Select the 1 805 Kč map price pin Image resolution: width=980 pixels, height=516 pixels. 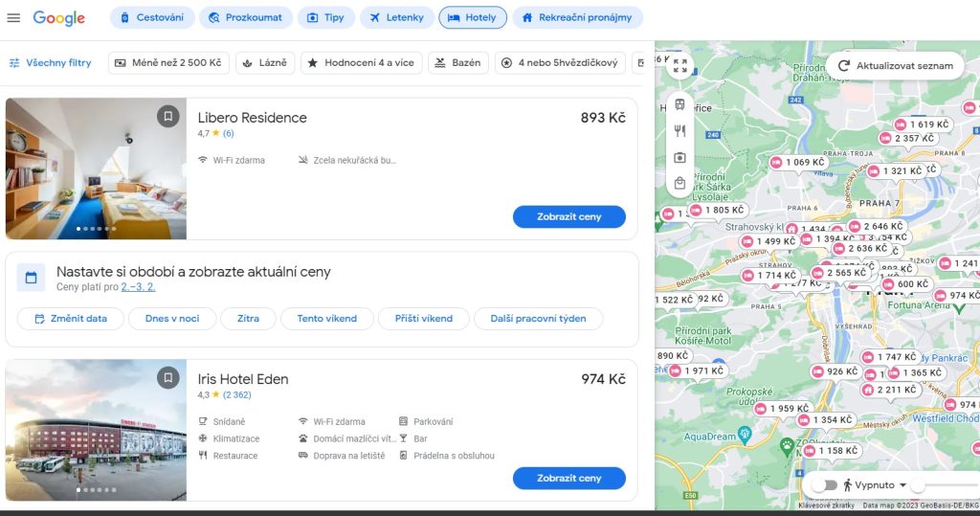[x=718, y=211]
